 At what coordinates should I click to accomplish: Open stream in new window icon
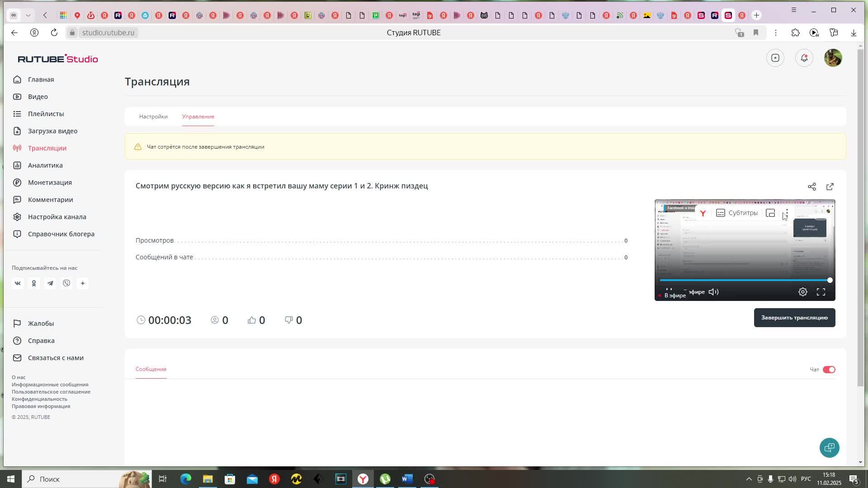830,187
